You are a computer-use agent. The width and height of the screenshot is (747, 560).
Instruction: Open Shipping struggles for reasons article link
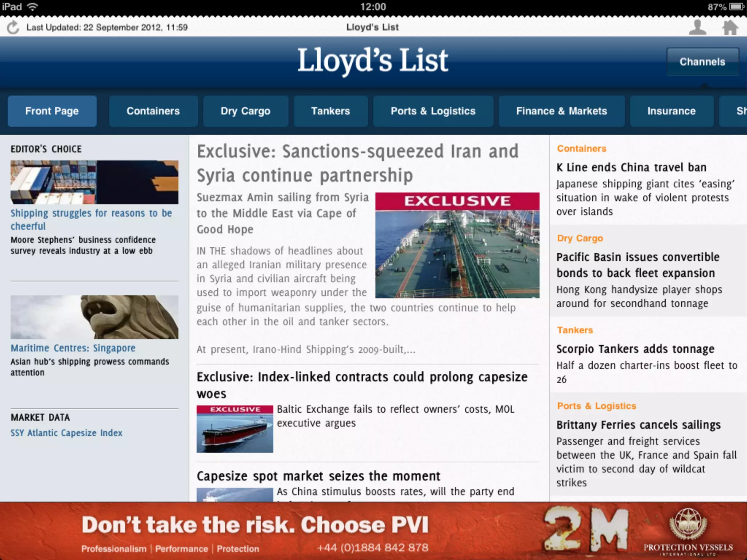click(x=91, y=219)
